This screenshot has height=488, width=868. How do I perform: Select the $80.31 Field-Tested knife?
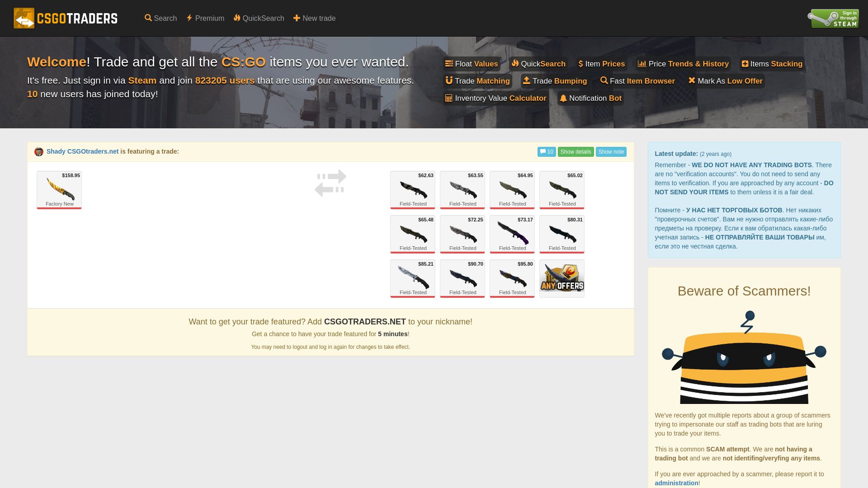pos(562,234)
